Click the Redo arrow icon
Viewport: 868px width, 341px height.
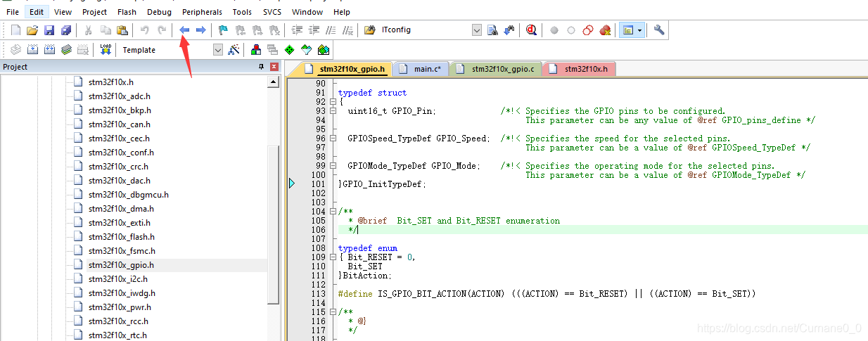tap(162, 30)
